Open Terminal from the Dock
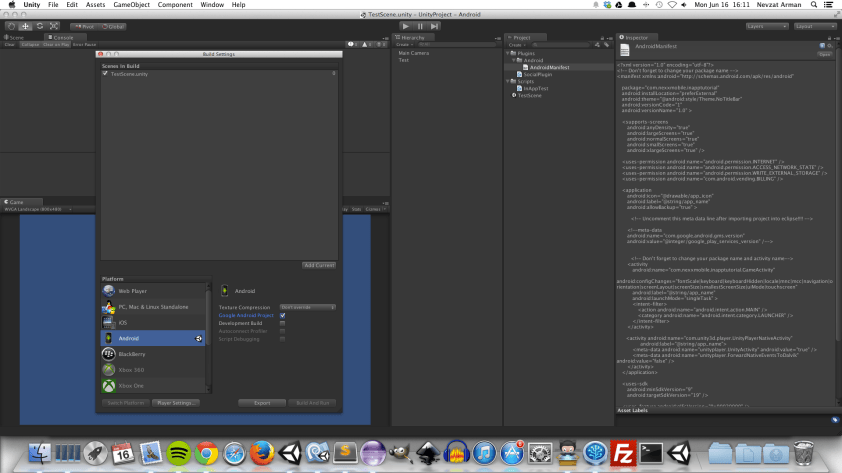 651,454
